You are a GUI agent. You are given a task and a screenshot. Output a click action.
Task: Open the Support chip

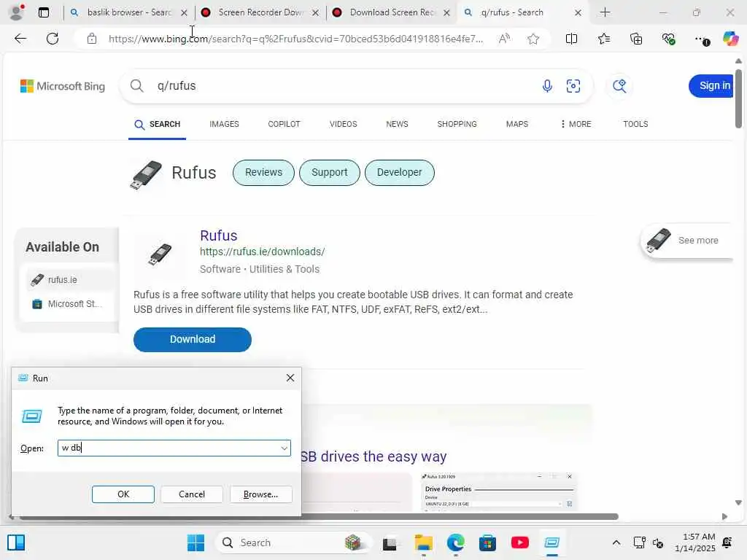coord(329,172)
